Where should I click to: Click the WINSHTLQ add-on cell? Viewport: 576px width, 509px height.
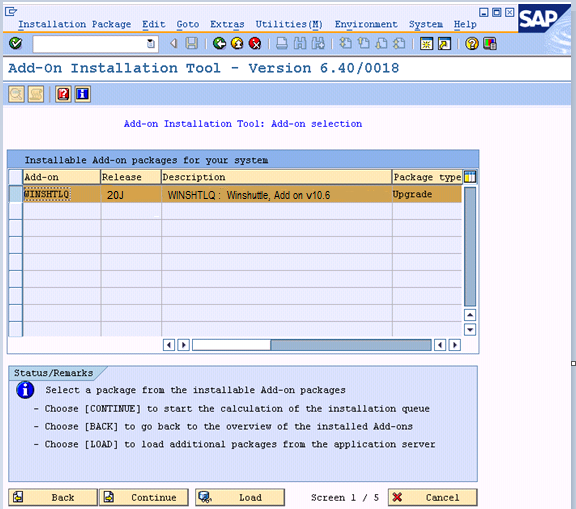62,194
